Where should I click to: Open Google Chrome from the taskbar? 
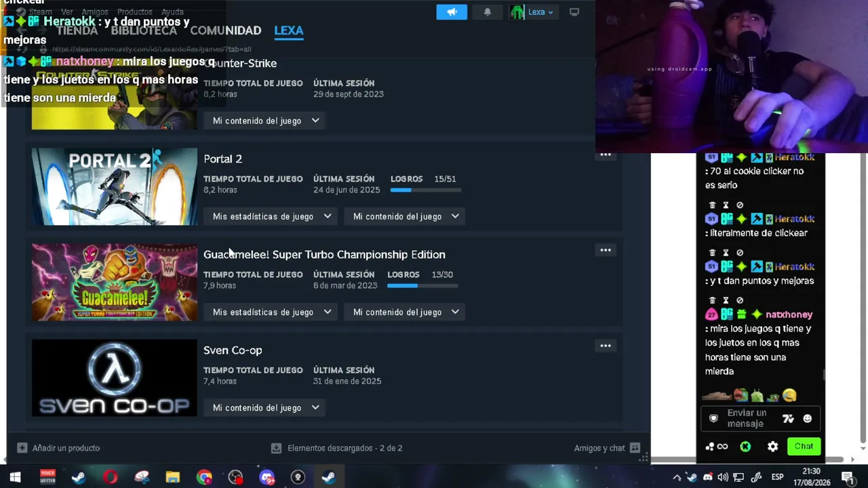(x=204, y=477)
